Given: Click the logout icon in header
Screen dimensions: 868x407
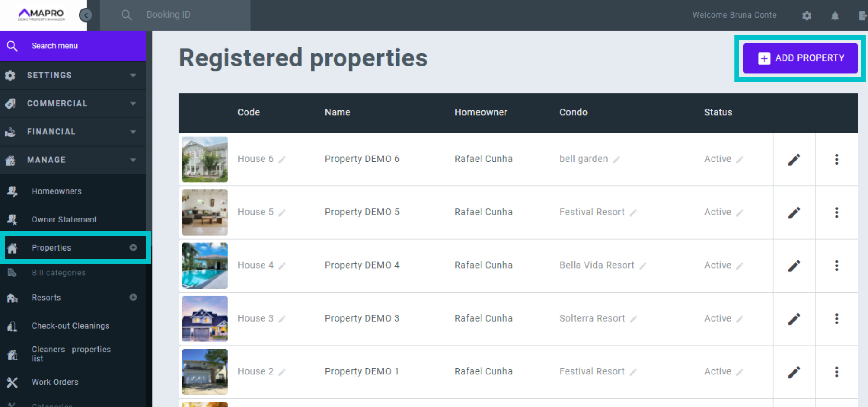Looking at the screenshot, I should click(863, 16).
